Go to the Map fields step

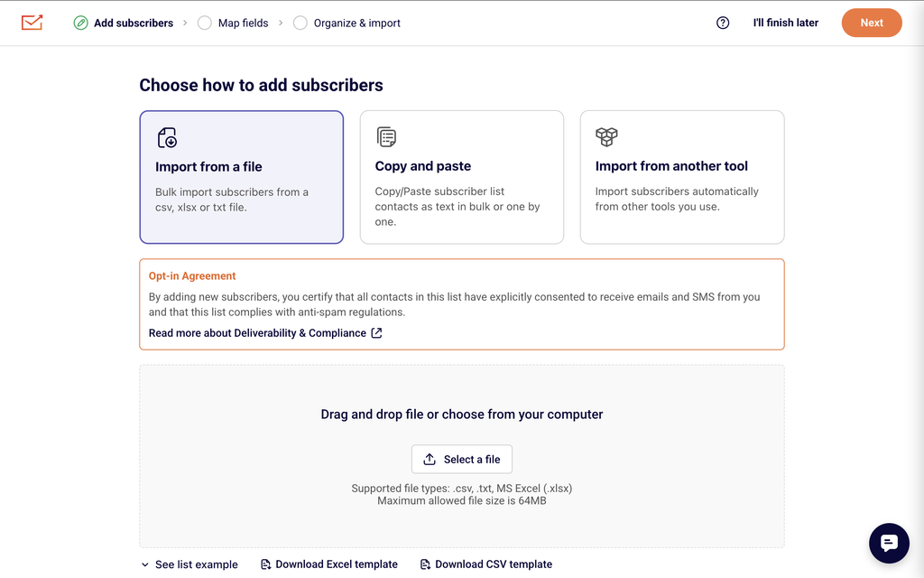pos(243,23)
